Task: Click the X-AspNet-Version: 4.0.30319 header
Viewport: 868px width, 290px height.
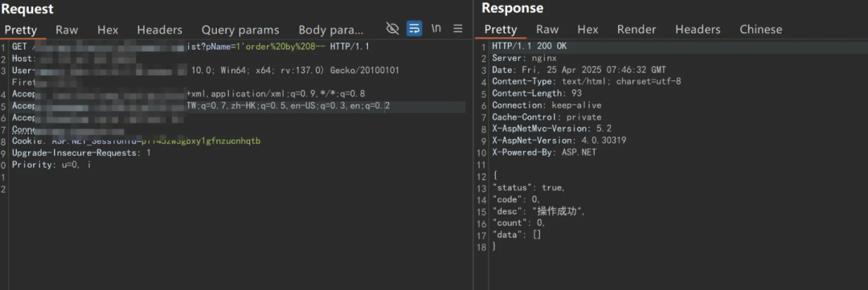Action: (559, 141)
